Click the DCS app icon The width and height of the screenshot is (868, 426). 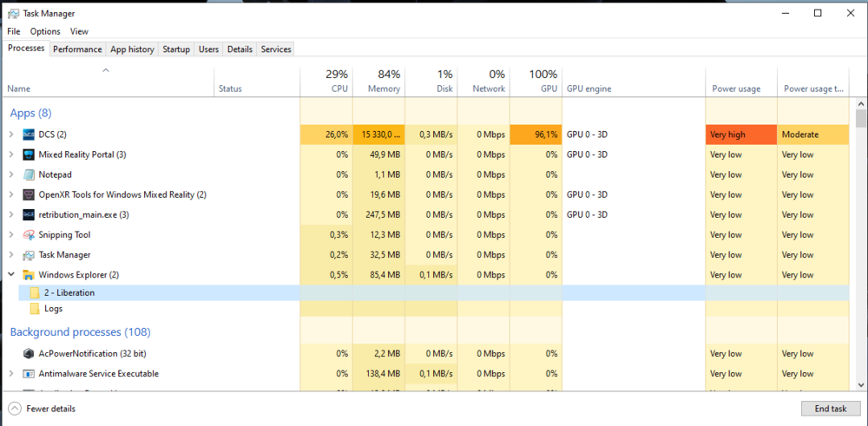coord(29,134)
